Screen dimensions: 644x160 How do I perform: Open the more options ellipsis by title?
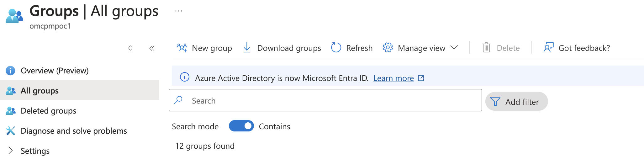[x=179, y=11]
